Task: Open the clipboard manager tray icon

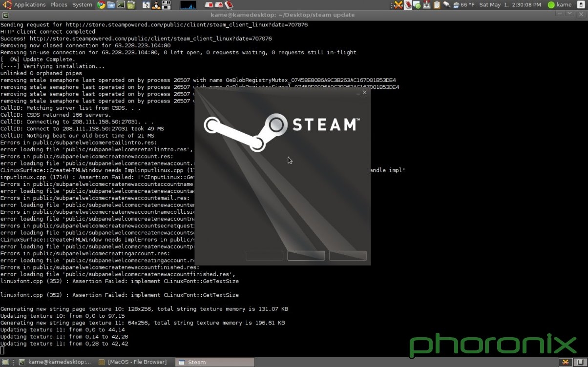Action: click(x=436, y=5)
